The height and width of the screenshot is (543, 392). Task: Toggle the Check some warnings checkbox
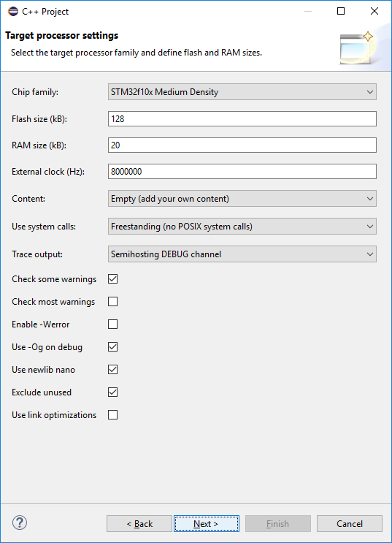click(x=113, y=278)
